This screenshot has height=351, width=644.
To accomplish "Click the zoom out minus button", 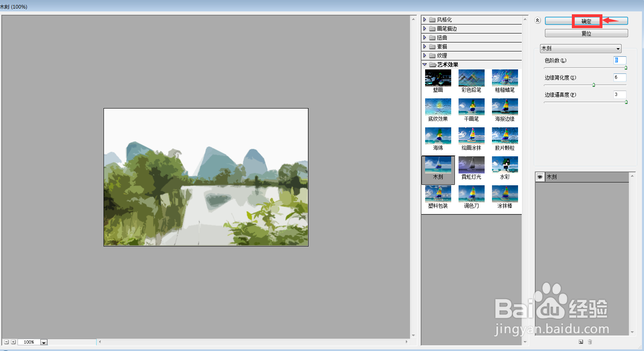I will [x=6, y=342].
